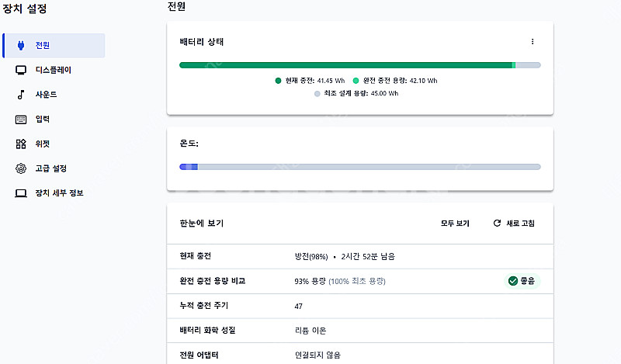Click the power plug icon in sidebar

21,45
